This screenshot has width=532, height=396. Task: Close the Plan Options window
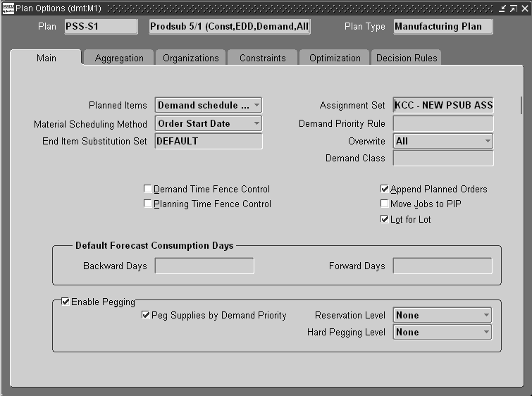(x=524, y=8)
